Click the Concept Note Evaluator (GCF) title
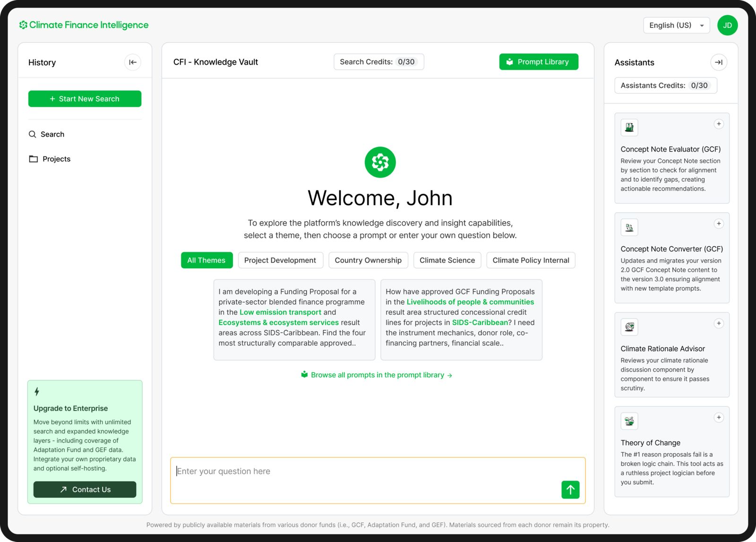Image resolution: width=756 pixels, height=542 pixels. [x=670, y=149]
